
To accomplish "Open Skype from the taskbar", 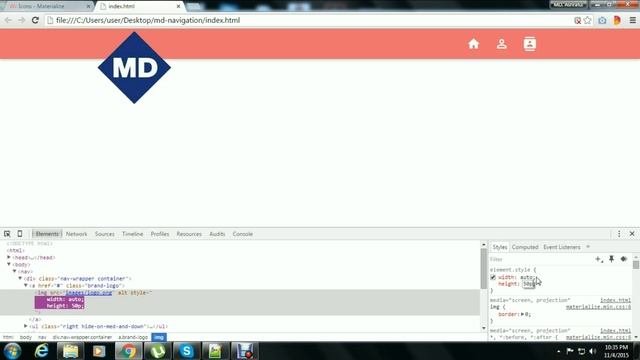I will (x=187, y=351).
